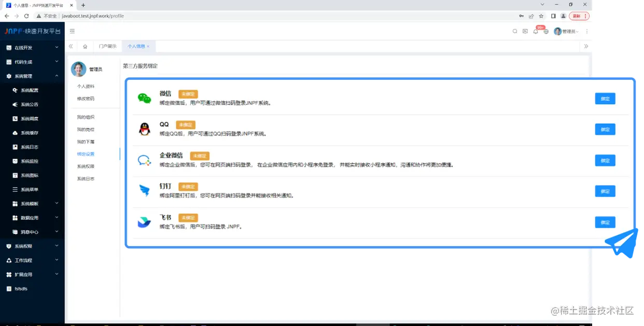
Task: Open browser password key icon
Action: [522, 16]
